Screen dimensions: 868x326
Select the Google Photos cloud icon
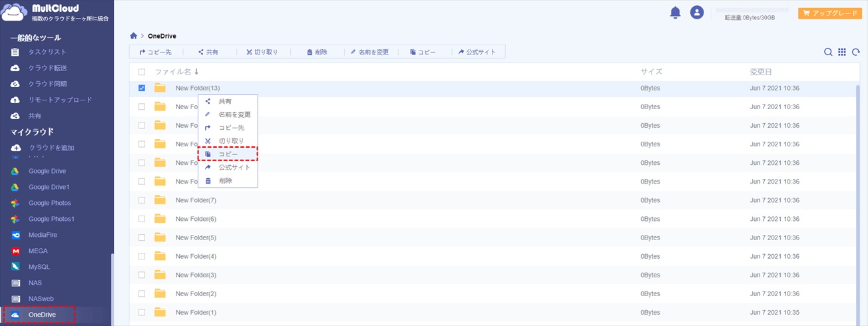point(15,203)
